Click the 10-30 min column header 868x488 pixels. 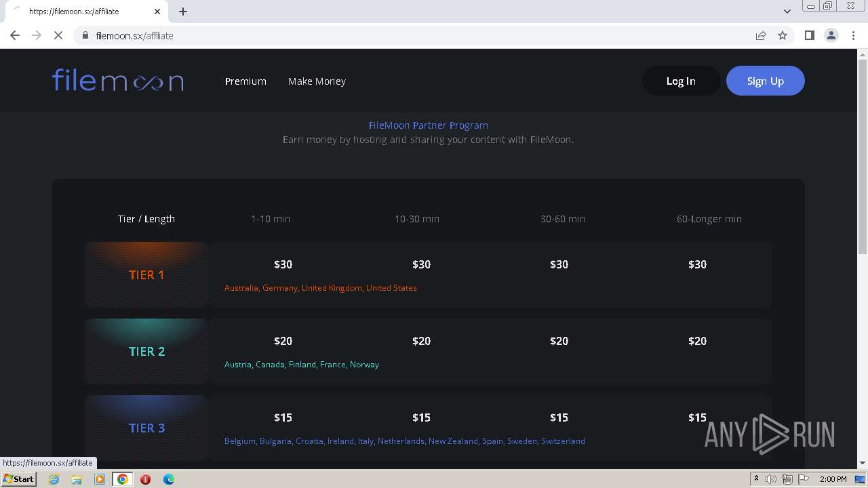(417, 219)
